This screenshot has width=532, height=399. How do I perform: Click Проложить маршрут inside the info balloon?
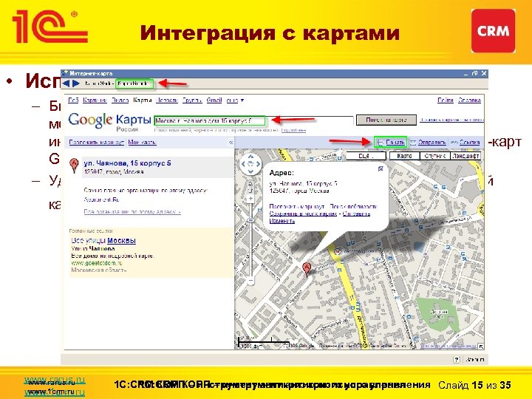[297, 206]
